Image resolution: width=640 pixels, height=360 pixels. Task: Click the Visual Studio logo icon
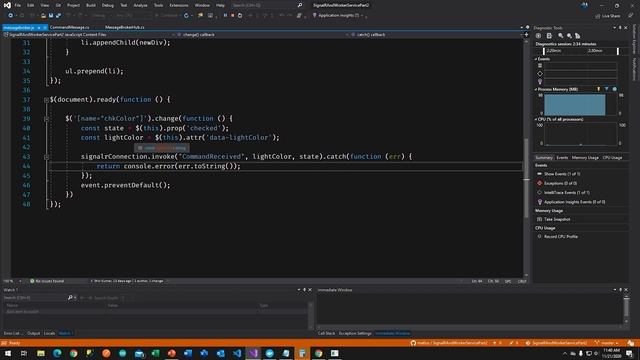click(x=7, y=5)
